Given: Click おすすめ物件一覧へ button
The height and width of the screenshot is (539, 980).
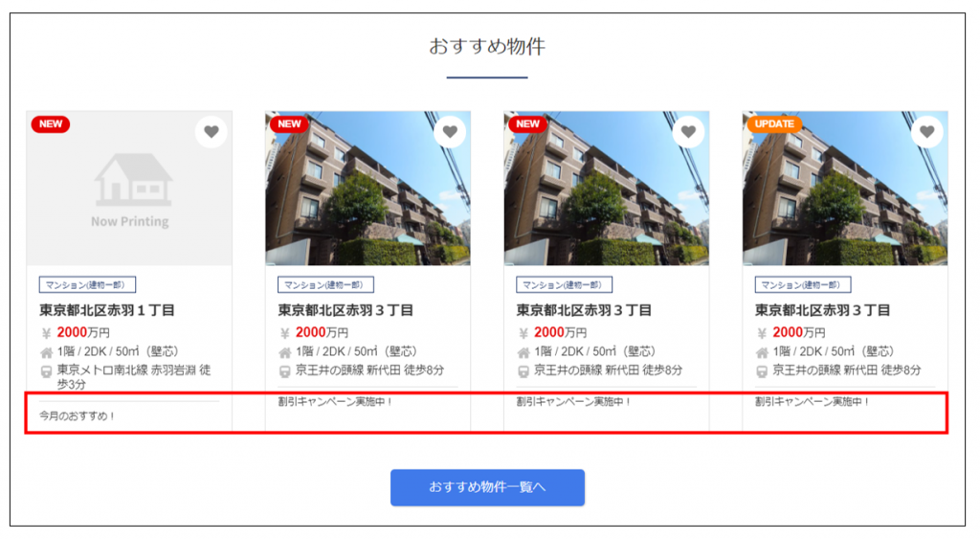Looking at the screenshot, I should (487, 487).
